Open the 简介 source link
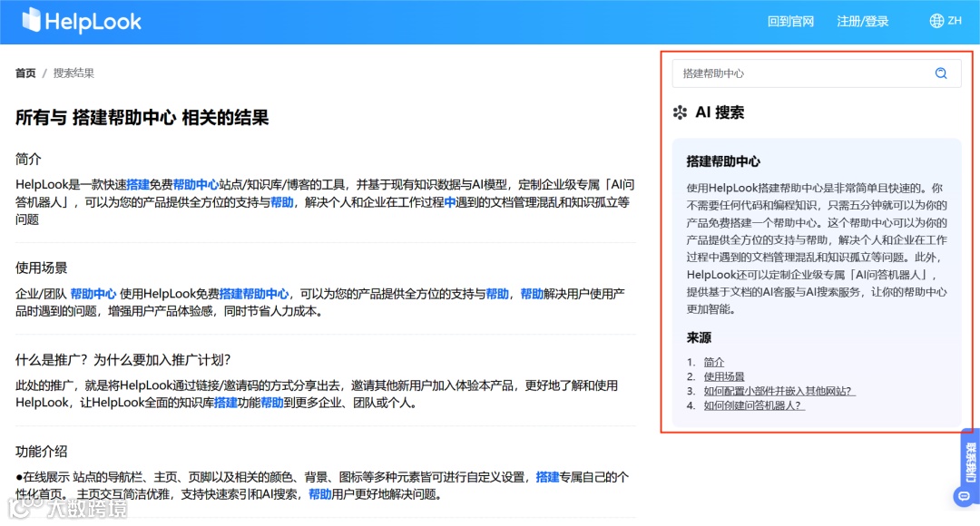980x526 pixels. coord(713,361)
